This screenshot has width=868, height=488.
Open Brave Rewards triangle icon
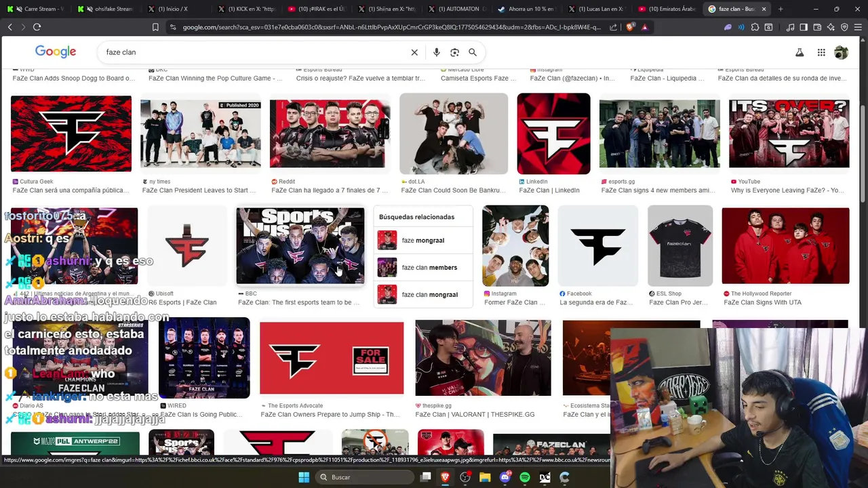(644, 27)
